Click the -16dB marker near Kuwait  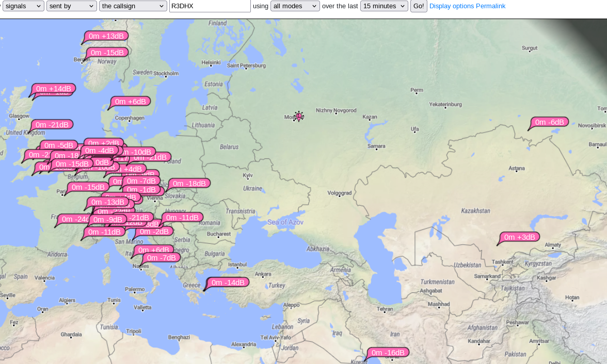[388, 353]
